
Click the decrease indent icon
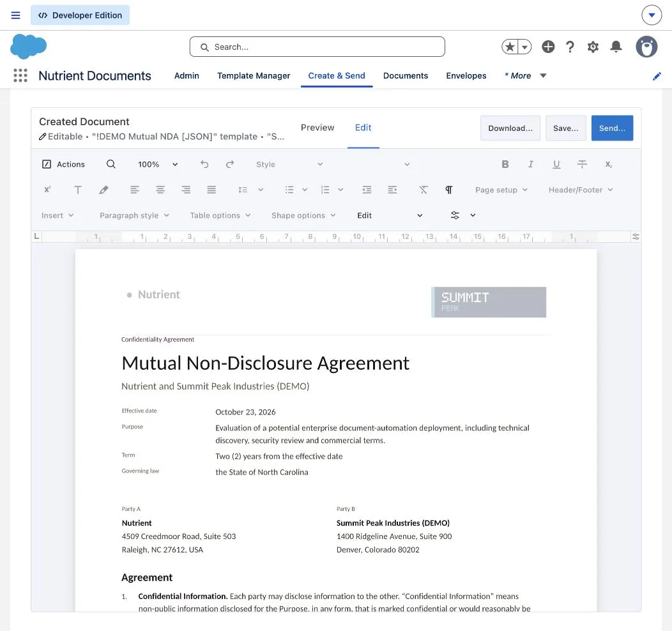click(x=367, y=190)
